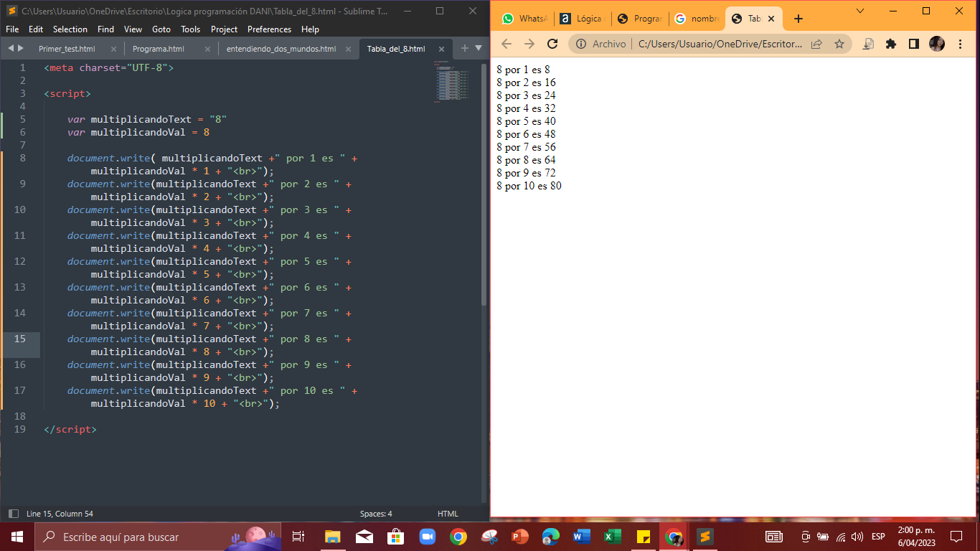Open the Tools menu
The height and width of the screenshot is (551, 980).
191,29
